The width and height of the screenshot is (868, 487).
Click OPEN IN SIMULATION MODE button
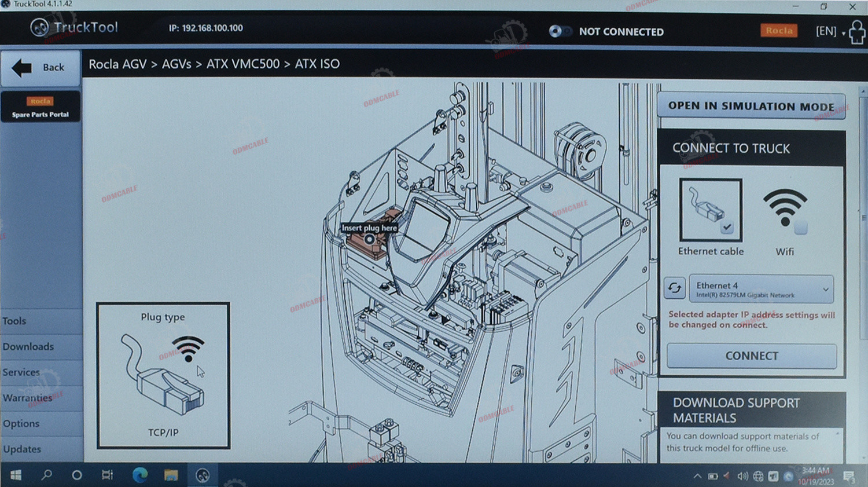point(751,106)
